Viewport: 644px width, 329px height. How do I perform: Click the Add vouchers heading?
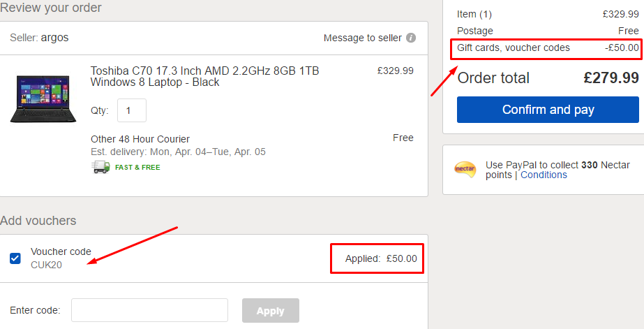(38, 221)
